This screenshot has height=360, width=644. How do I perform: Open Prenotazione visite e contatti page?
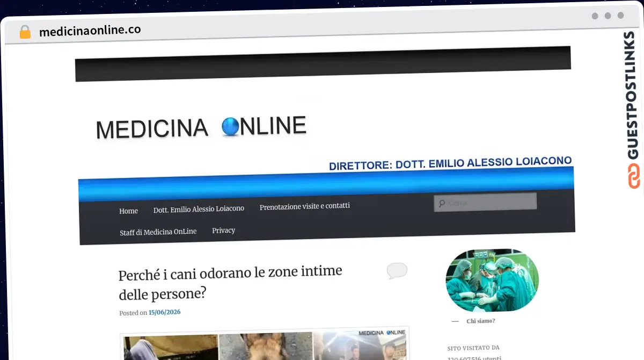tap(305, 206)
